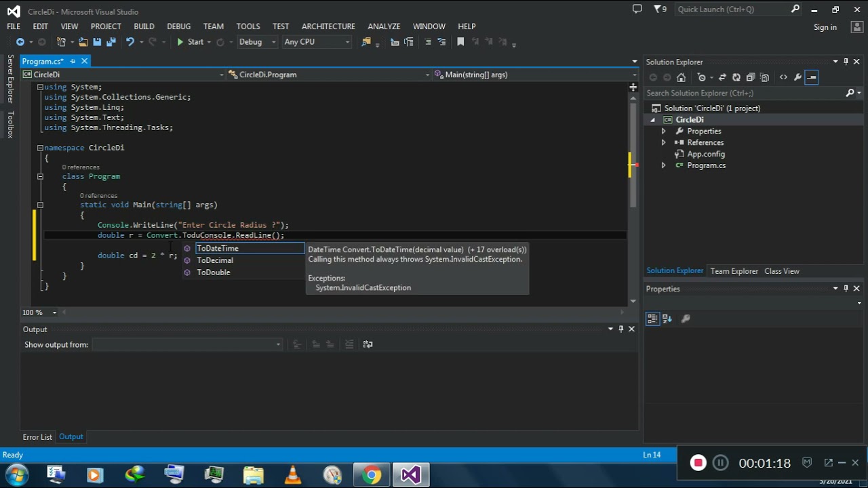
Task: Open the BUILD menu
Action: [x=144, y=26]
